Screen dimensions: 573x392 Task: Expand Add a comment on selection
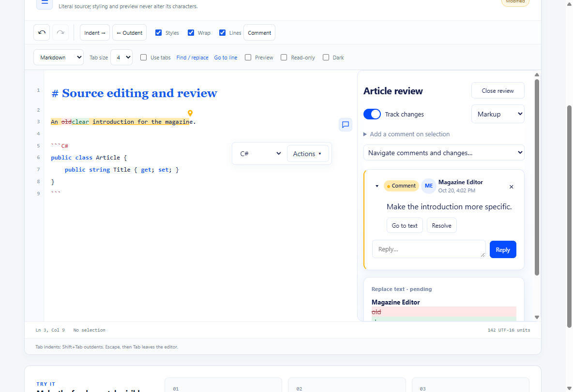click(407, 134)
